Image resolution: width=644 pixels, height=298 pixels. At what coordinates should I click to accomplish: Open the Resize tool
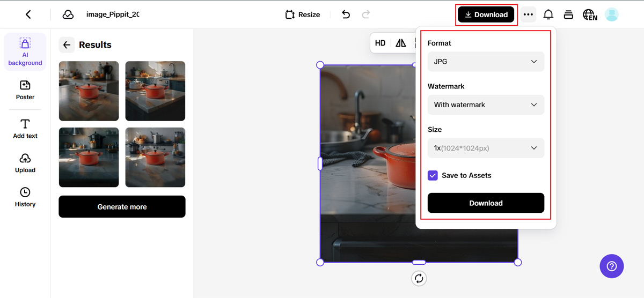tap(303, 14)
